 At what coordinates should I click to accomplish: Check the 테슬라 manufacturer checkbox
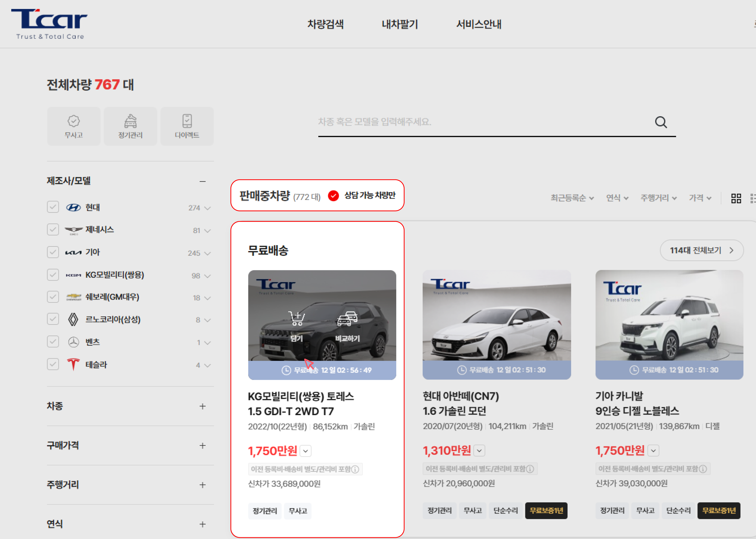point(53,364)
